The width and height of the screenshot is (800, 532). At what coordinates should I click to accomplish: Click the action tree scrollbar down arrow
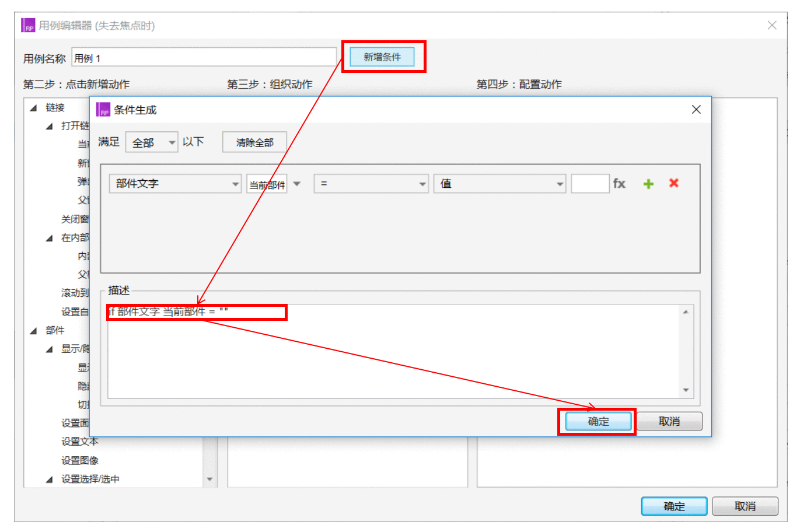coord(209,480)
